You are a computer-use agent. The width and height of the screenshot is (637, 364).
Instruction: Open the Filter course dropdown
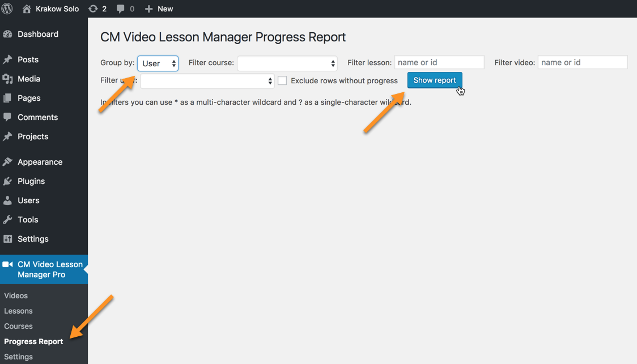click(x=287, y=63)
